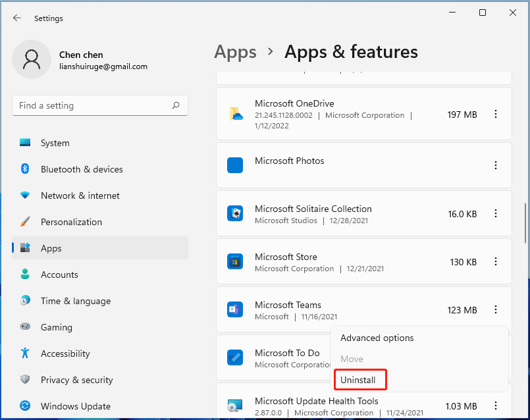Click the Personalization paintbrush icon

(x=25, y=222)
